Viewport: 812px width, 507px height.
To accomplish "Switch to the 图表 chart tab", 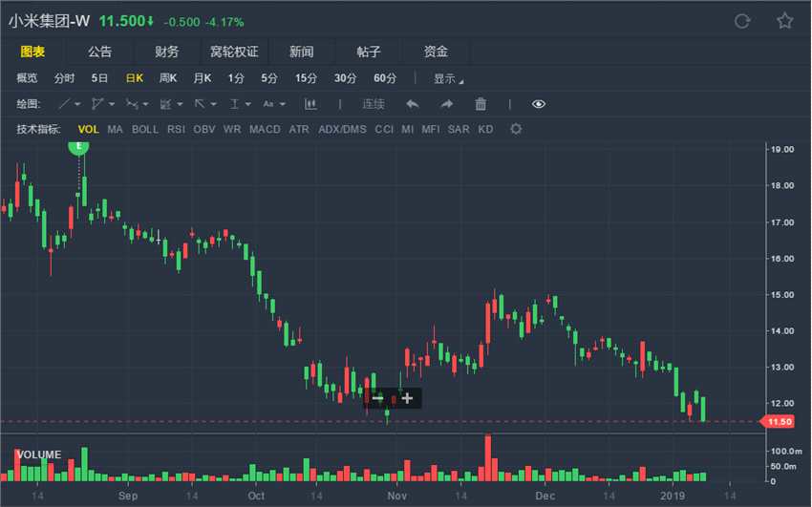I will 32,52.
